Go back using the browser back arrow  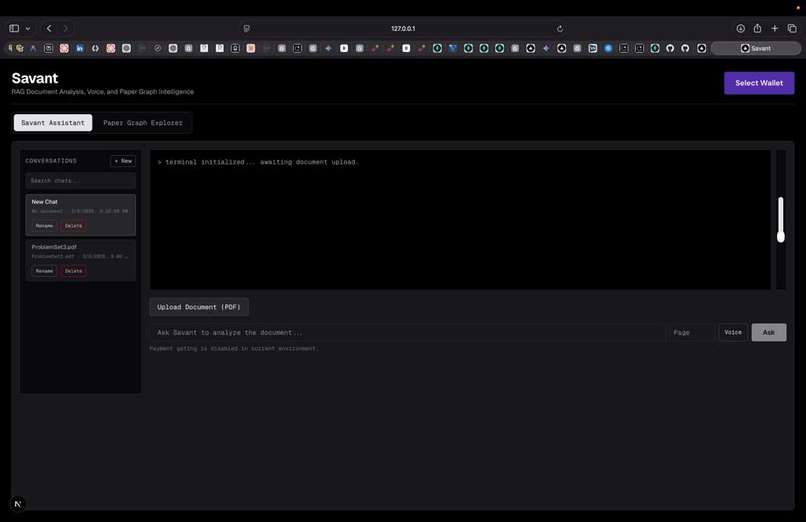click(x=49, y=28)
